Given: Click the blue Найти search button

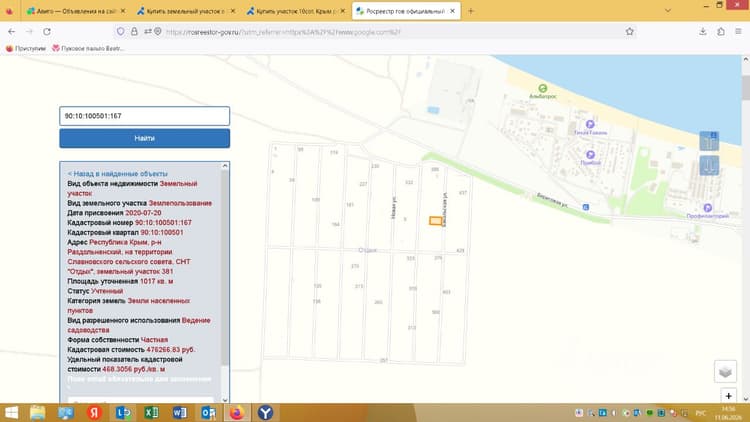Looking at the screenshot, I should [x=144, y=138].
